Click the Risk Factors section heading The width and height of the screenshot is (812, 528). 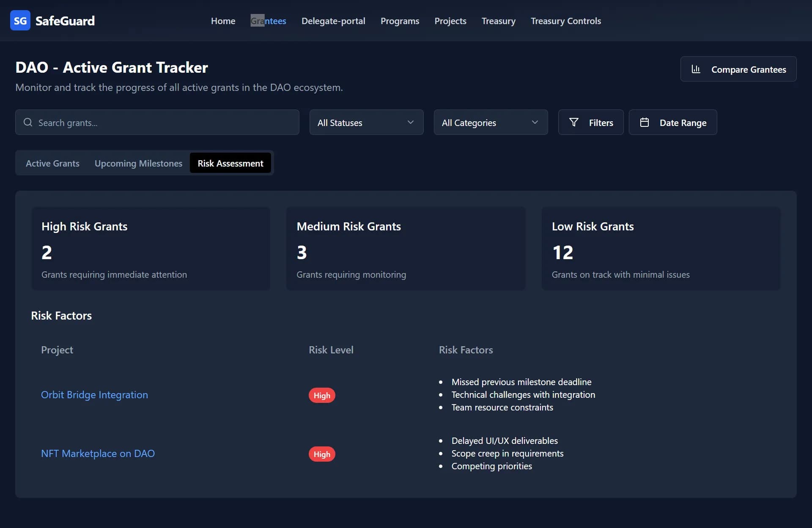(x=61, y=315)
